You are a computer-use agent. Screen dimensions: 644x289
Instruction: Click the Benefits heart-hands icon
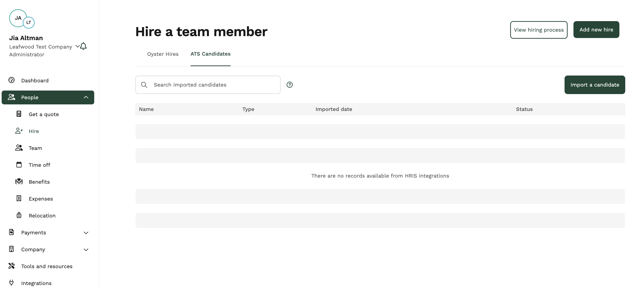coord(19,181)
